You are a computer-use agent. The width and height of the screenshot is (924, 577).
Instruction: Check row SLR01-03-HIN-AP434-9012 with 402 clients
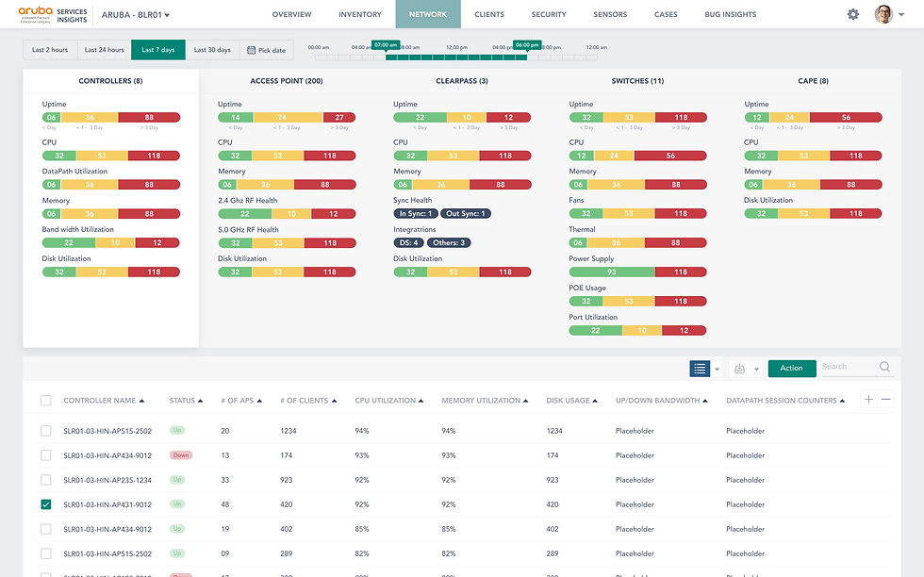(46, 529)
